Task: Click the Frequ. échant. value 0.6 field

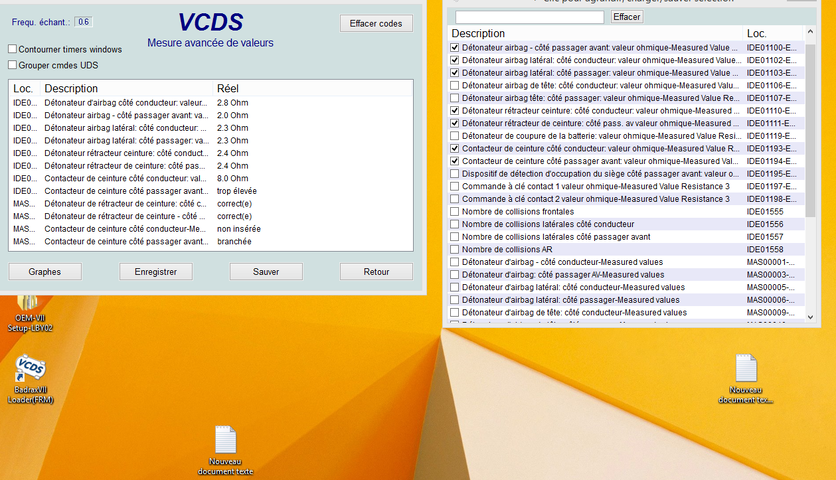Action: click(x=83, y=22)
